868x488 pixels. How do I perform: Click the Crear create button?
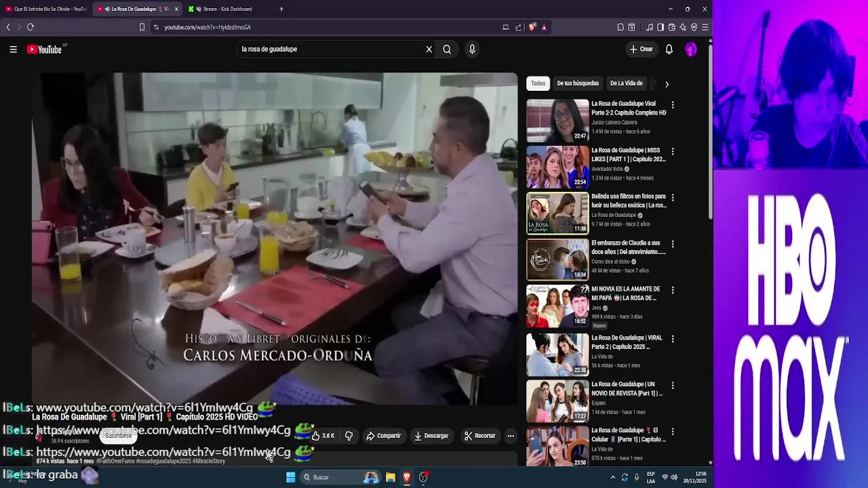[641, 49]
